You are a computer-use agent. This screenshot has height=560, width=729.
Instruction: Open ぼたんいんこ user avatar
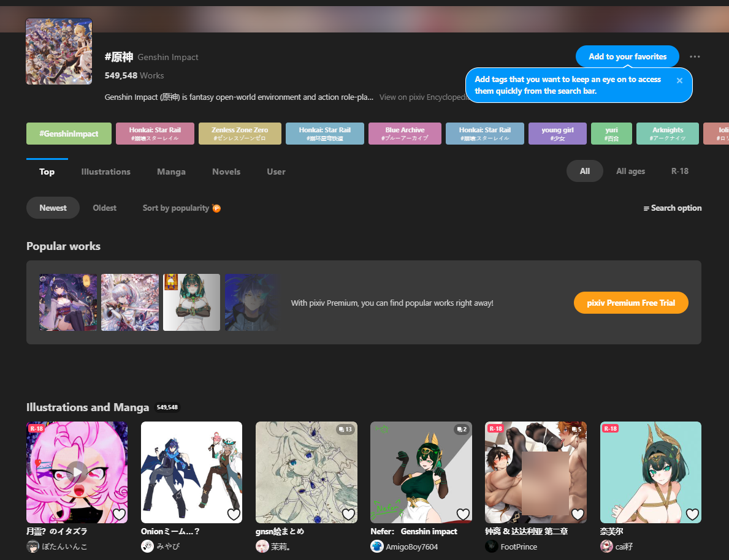coord(32,547)
